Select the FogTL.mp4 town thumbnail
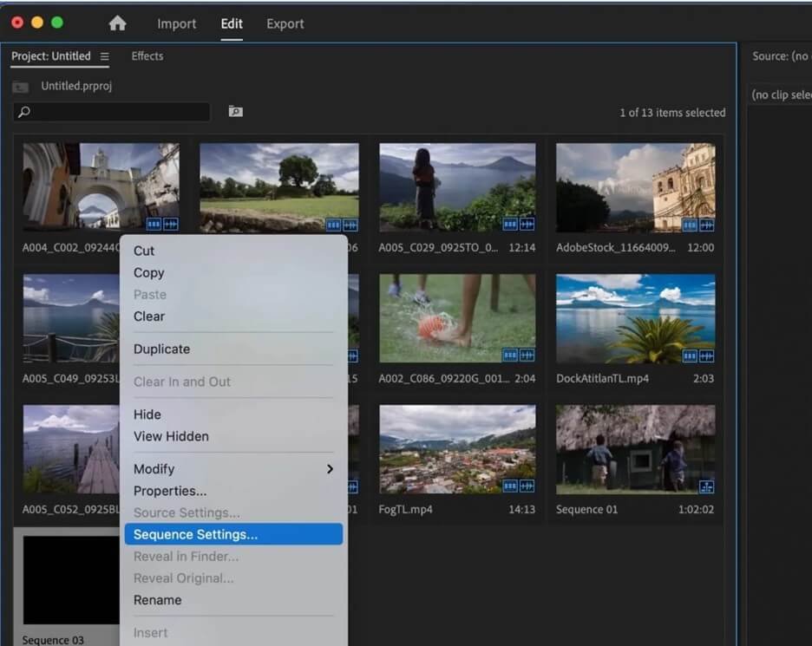The image size is (812, 646). (x=457, y=449)
